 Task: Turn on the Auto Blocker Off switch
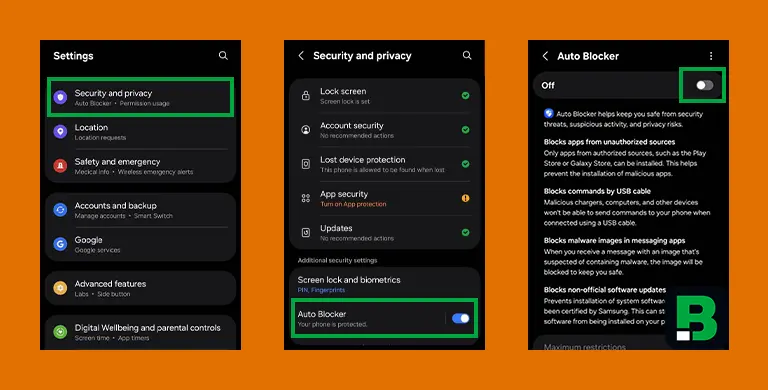pos(704,85)
